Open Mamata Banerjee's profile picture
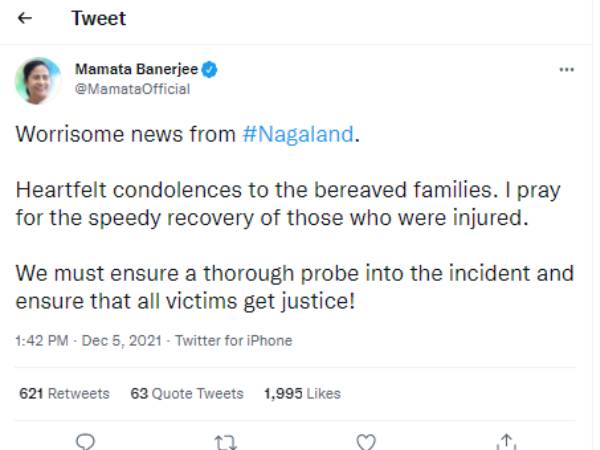The width and height of the screenshot is (600, 450). (x=39, y=80)
